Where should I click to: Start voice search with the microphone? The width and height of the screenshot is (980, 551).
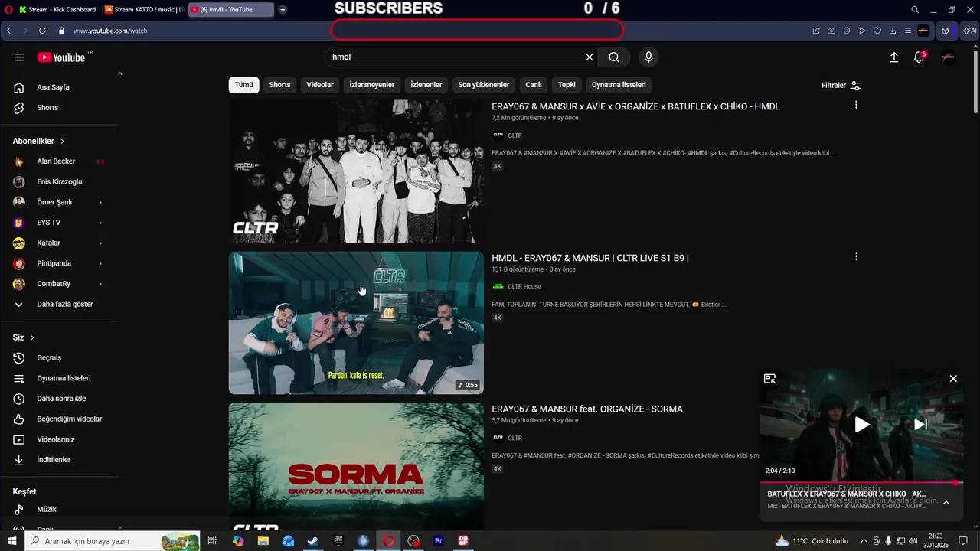point(648,57)
